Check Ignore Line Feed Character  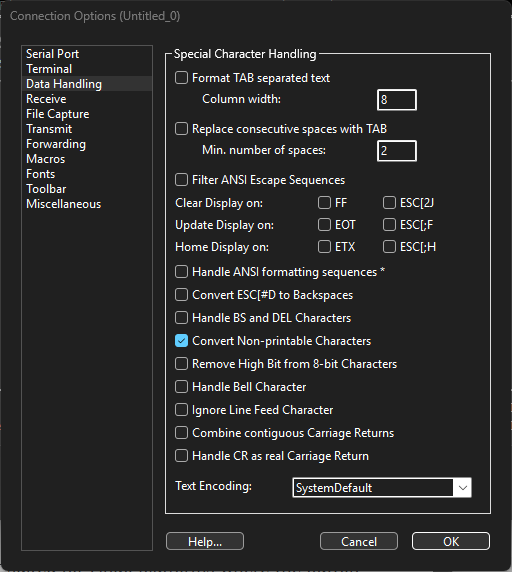pyautogui.click(x=181, y=410)
